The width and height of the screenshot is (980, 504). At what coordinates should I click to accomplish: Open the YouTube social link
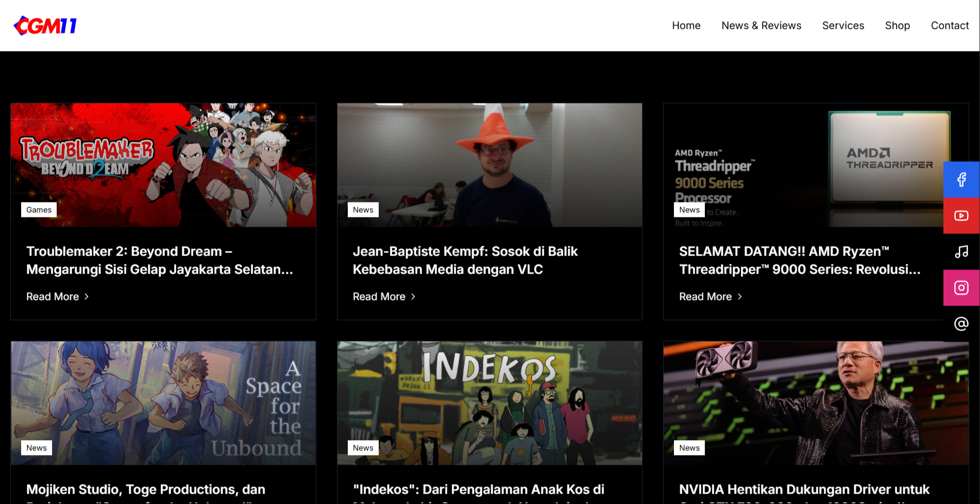tap(961, 215)
